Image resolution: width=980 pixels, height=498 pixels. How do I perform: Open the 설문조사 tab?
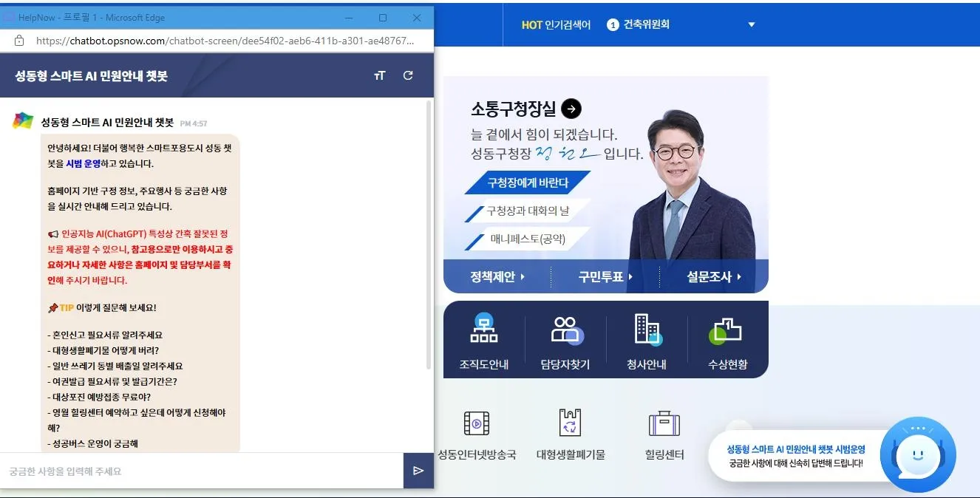[x=713, y=277]
